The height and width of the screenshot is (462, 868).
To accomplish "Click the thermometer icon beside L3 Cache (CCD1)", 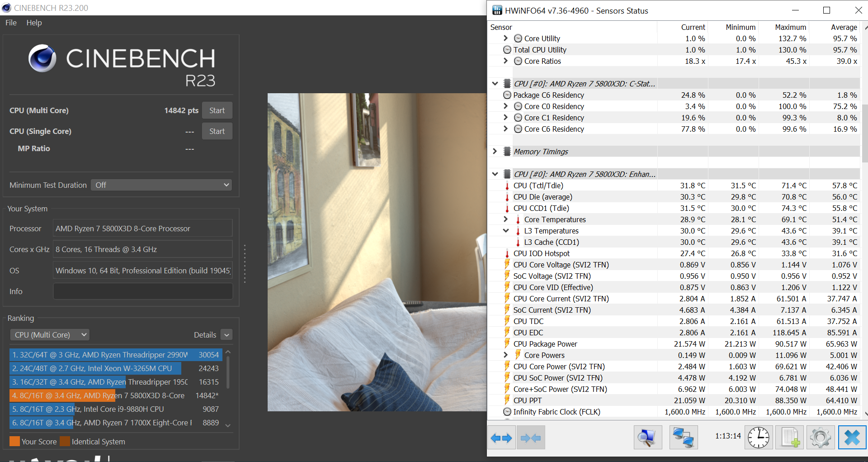I will tap(518, 242).
